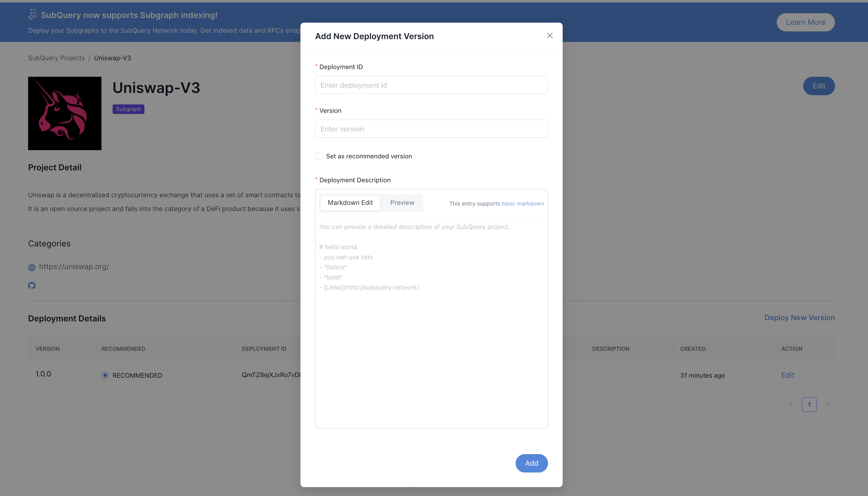Click the CREATED column header
This screenshot has height=496, width=868.
coord(692,349)
